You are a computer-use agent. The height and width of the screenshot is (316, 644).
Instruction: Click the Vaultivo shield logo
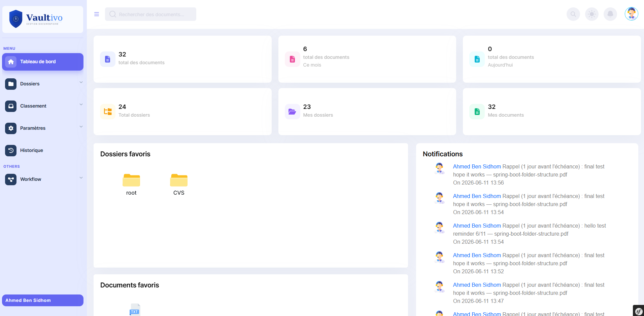(15, 18)
